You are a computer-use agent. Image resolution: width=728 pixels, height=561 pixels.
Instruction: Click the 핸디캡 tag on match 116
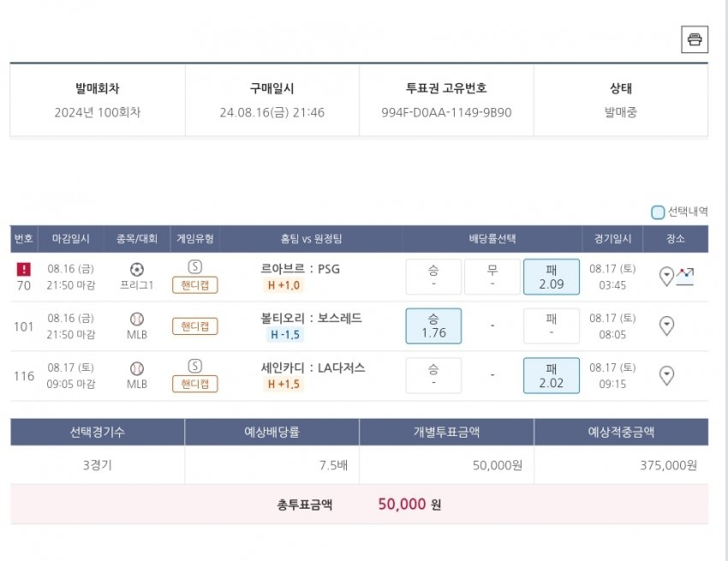click(x=195, y=384)
